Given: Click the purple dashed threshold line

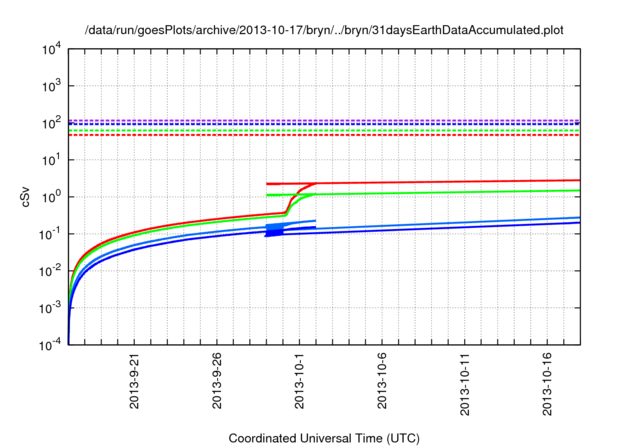Looking at the screenshot, I should [324, 120].
